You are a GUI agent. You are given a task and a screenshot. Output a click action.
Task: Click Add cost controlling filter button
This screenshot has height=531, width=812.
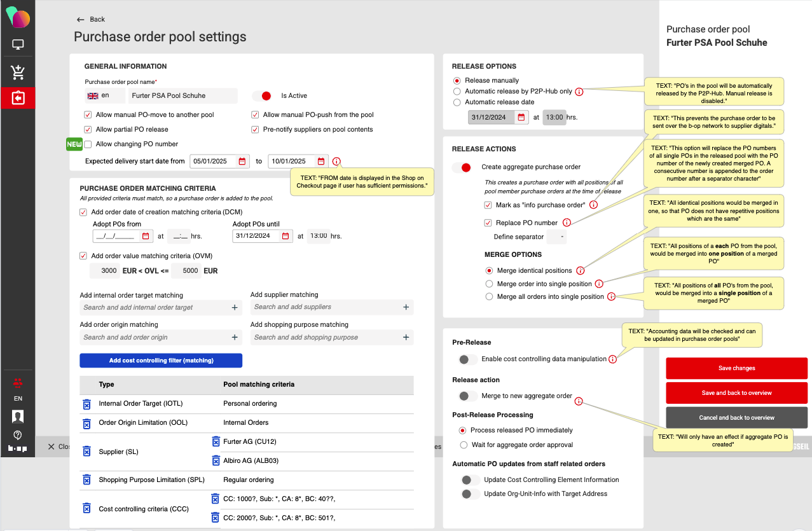161,361
